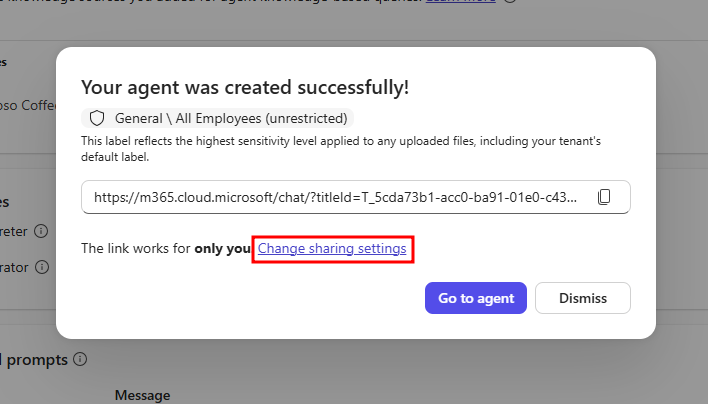Image resolution: width=708 pixels, height=404 pixels.
Task: Select the General \ All Employees sensitivity label
Action: coord(231,118)
